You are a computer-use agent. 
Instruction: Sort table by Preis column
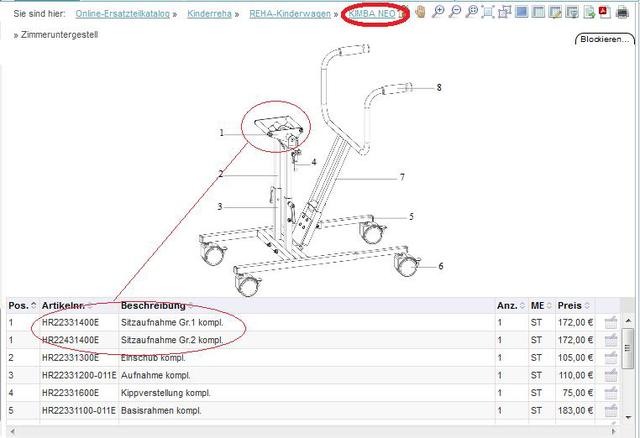coord(573,305)
